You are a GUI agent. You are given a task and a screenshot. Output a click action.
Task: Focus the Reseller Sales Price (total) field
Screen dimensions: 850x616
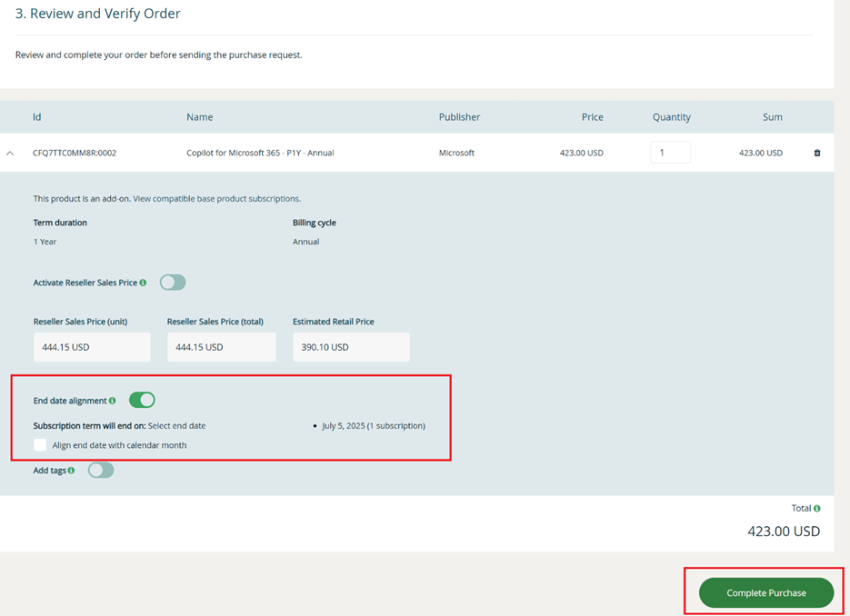(x=221, y=347)
